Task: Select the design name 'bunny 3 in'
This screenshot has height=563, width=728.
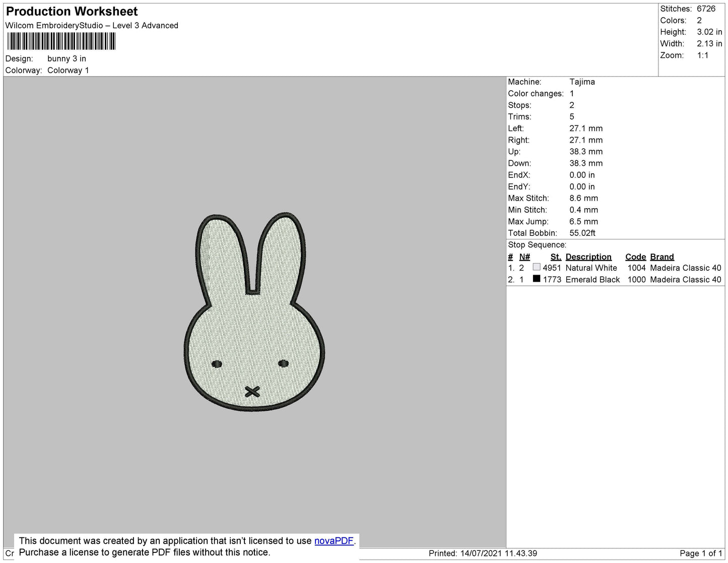Action: click(67, 59)
